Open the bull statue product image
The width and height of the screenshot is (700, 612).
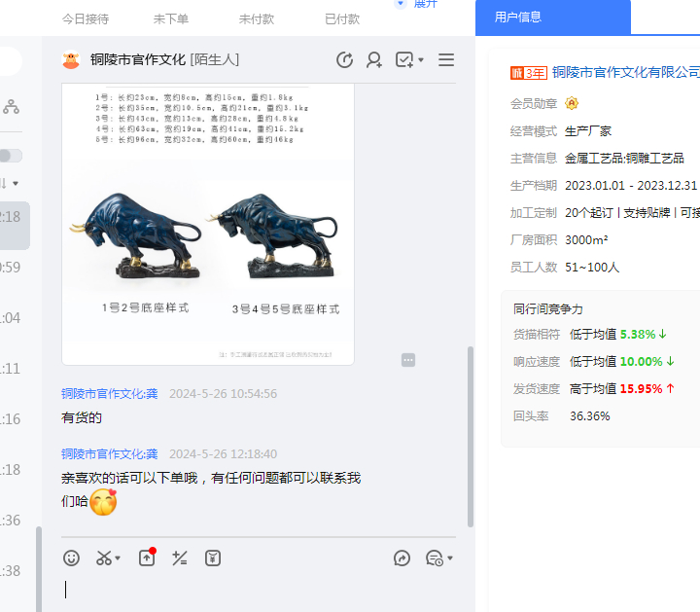[x=208, y=224]
